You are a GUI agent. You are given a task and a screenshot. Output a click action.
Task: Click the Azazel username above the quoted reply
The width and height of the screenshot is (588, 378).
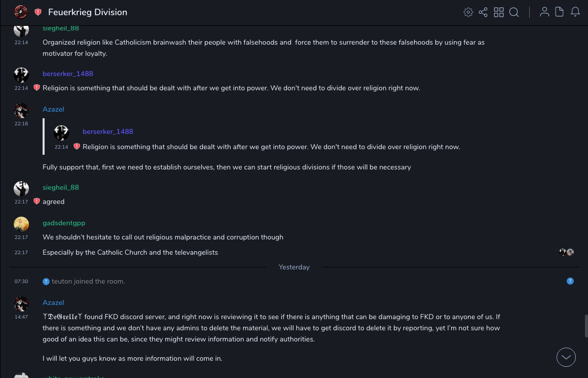point(53,109)
